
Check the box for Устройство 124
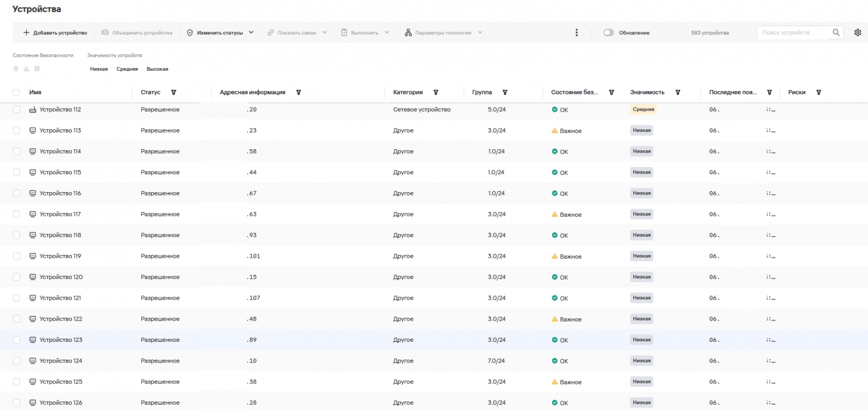click(x=16, y=361)
